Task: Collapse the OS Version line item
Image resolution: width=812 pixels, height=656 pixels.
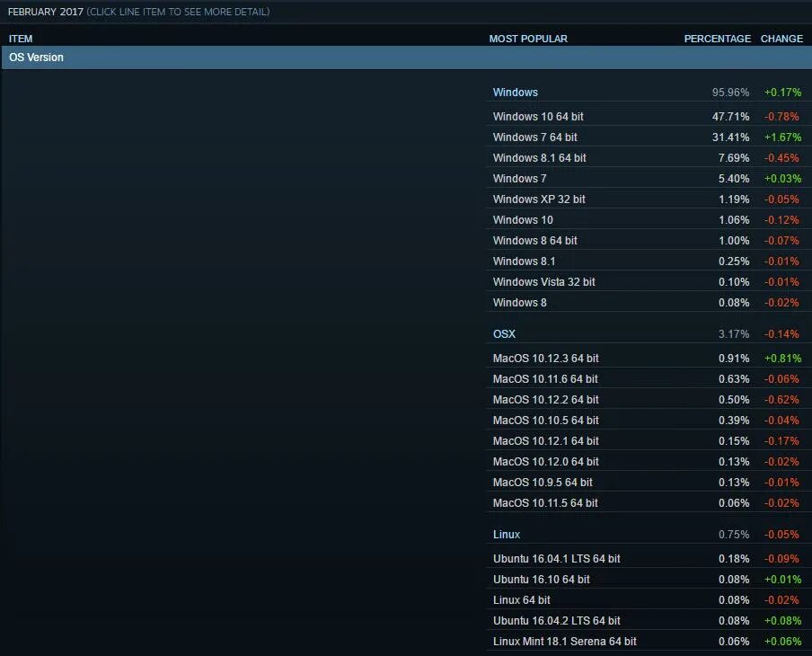Action: tap(407, 58)
